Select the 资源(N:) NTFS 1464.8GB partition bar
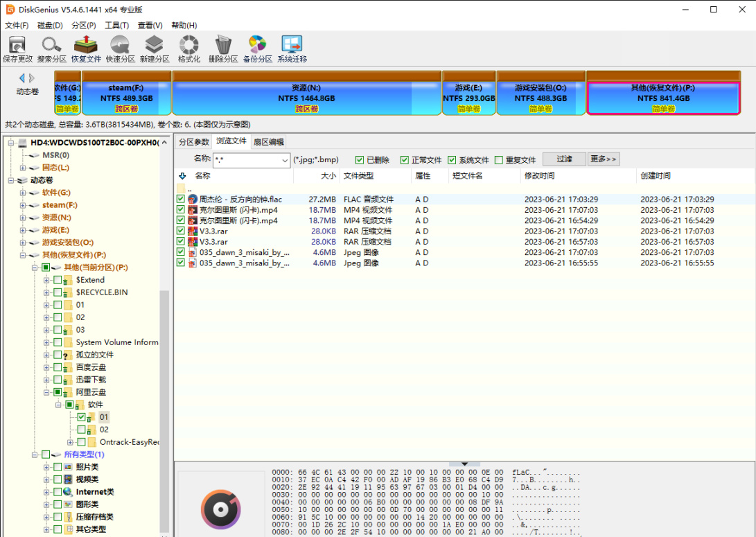The width and height of the screenshot is (756, 537). (307, 93)
